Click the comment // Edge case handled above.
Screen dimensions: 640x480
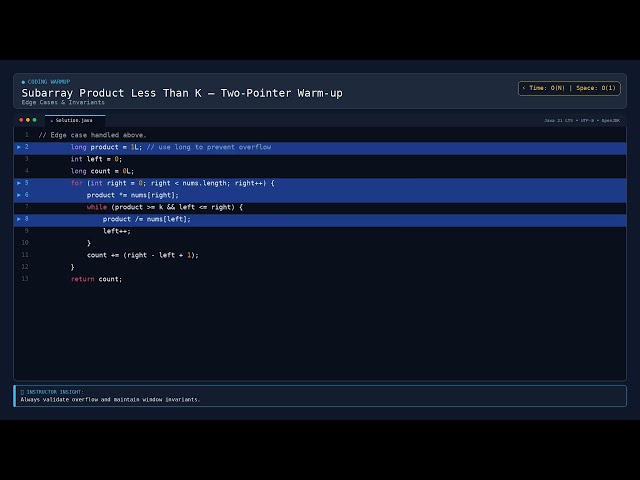92,135
